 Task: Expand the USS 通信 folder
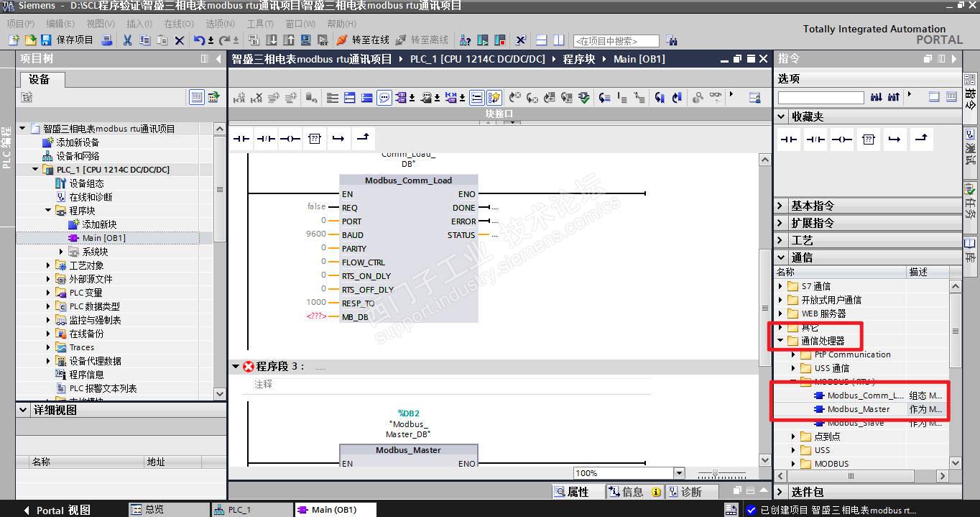(x=794, y=368)
